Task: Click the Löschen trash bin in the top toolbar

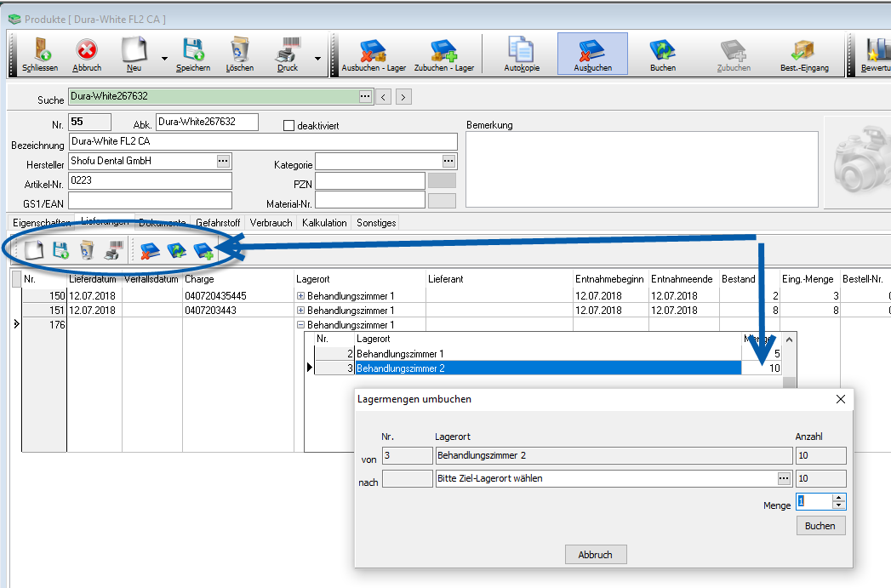Action: (240, 50)
